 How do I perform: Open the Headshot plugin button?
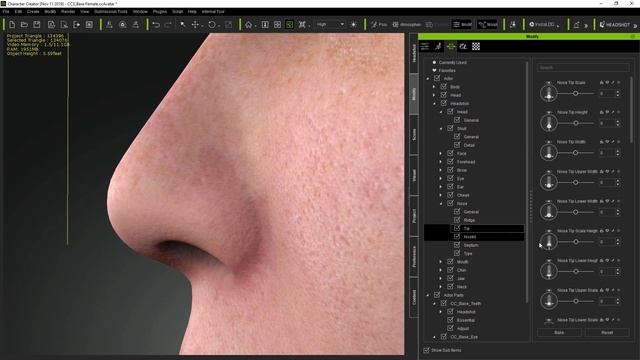(x=615, y=24)
